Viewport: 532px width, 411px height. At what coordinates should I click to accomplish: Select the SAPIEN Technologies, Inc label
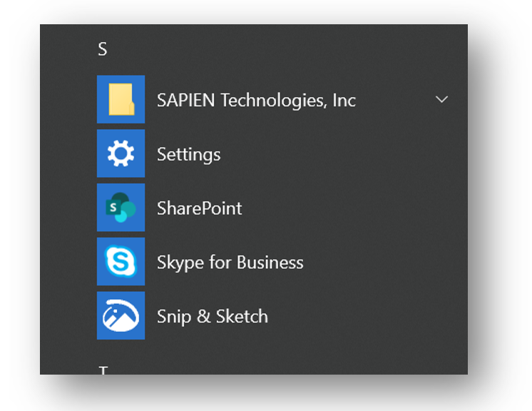(256, 101)
